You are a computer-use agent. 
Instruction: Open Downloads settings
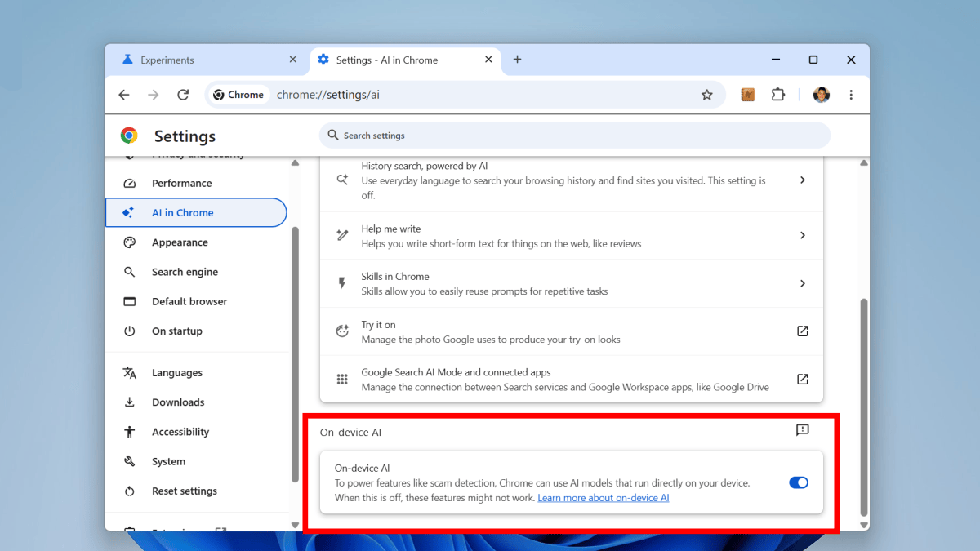[196, 402]
